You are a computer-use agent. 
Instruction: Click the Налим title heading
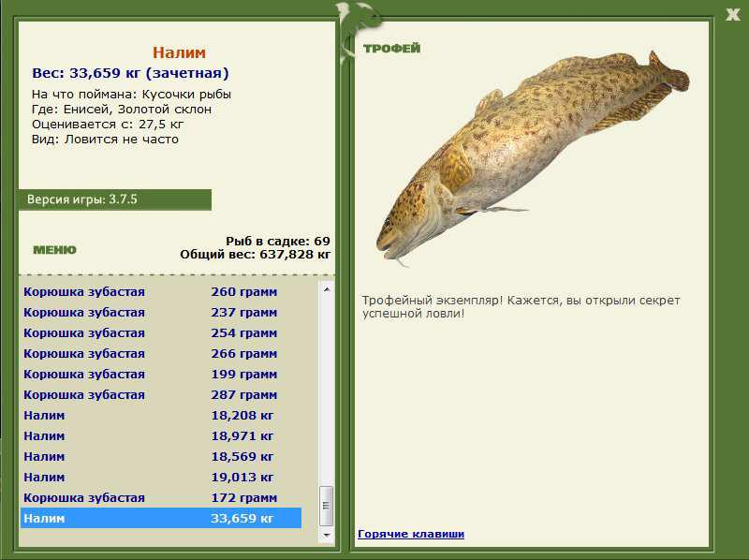coord(179,52)
